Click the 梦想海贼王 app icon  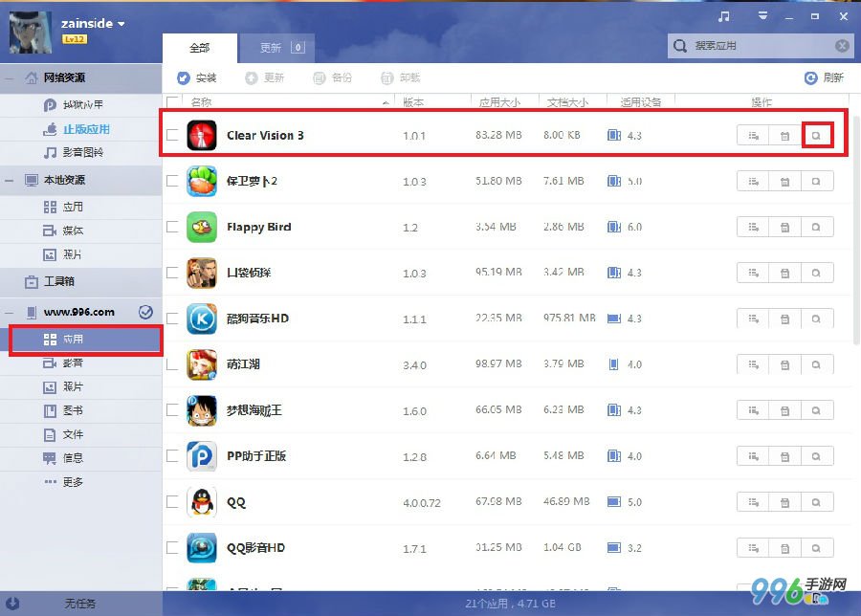(x=202, y=410)
